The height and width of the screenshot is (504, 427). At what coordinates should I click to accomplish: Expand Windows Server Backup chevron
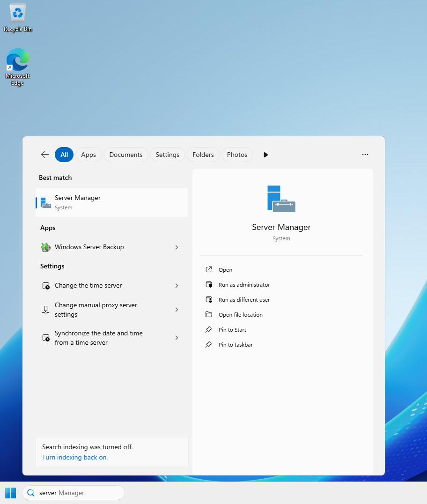coord(177,247)
